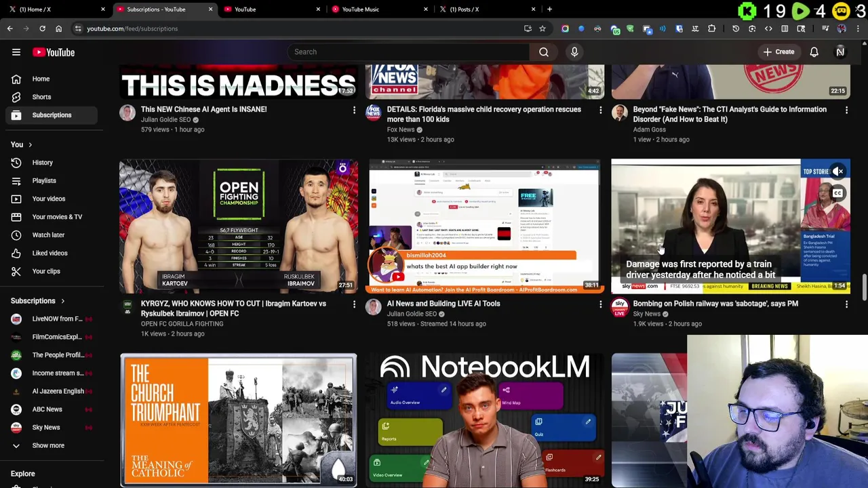The height and width of the screenshot is (488, 868).
Task: Bookmark this page with star icon
Action: click(542, 28)
